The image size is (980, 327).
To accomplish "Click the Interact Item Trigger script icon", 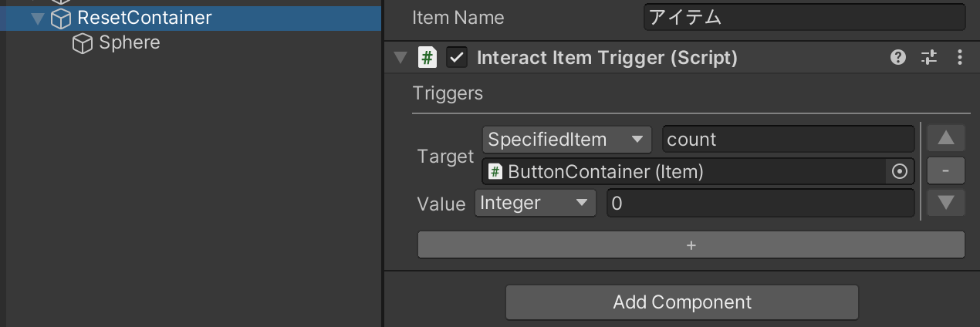I will (x=427, y=57).
